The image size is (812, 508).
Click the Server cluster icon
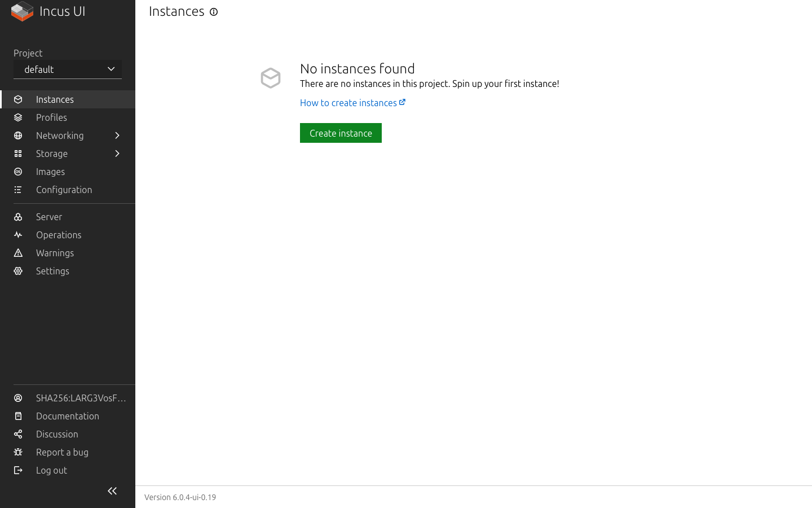[18, 217]
